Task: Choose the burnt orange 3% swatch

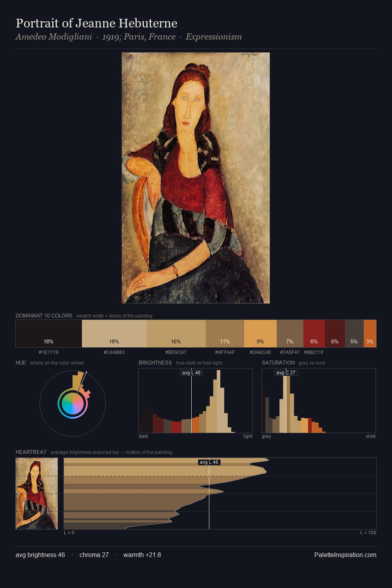Action: (x=370, y=334)
